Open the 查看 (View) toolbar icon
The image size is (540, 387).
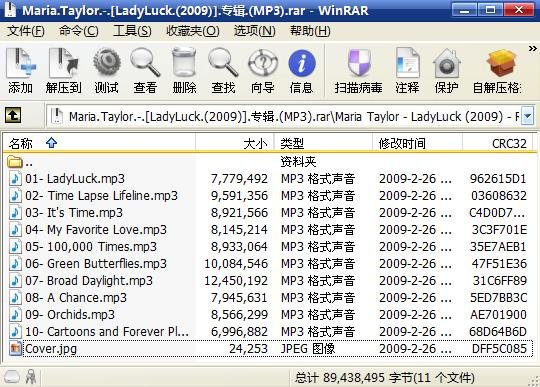[145, 71]
